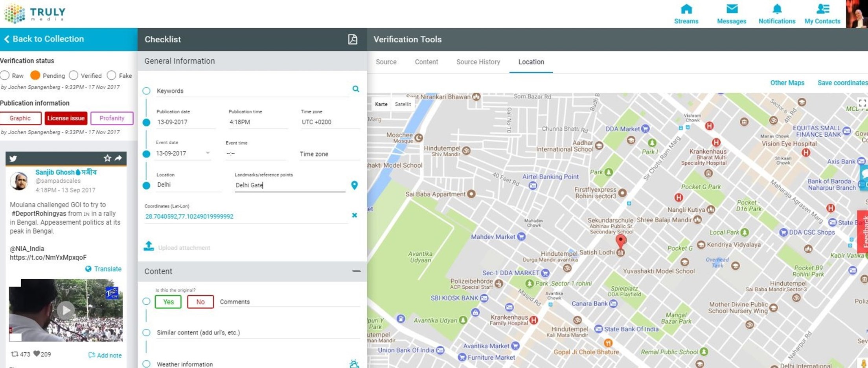Click the Keywords search magnifier icon
The image size is (868, 368).
point(355,89)
